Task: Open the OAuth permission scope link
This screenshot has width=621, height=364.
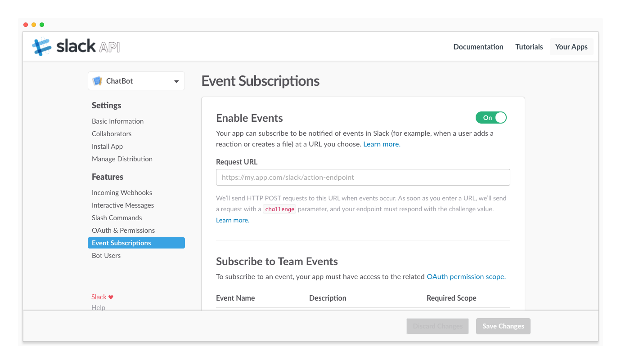Action: pyautogui.click(x=466, y=277)
